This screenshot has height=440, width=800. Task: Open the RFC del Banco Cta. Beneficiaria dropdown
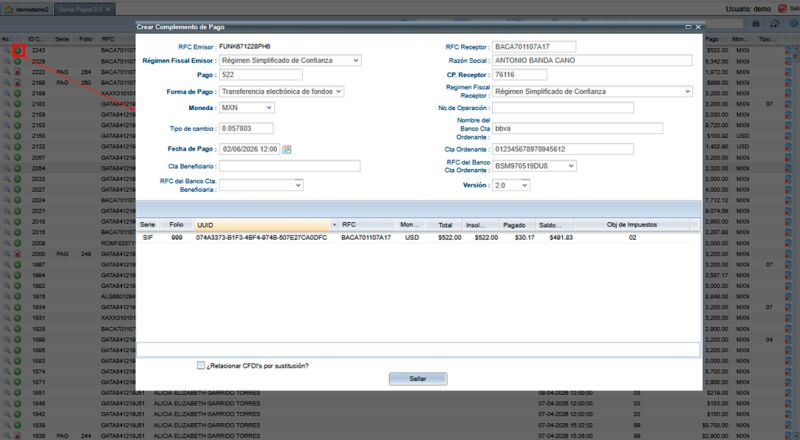pos(298,185)
